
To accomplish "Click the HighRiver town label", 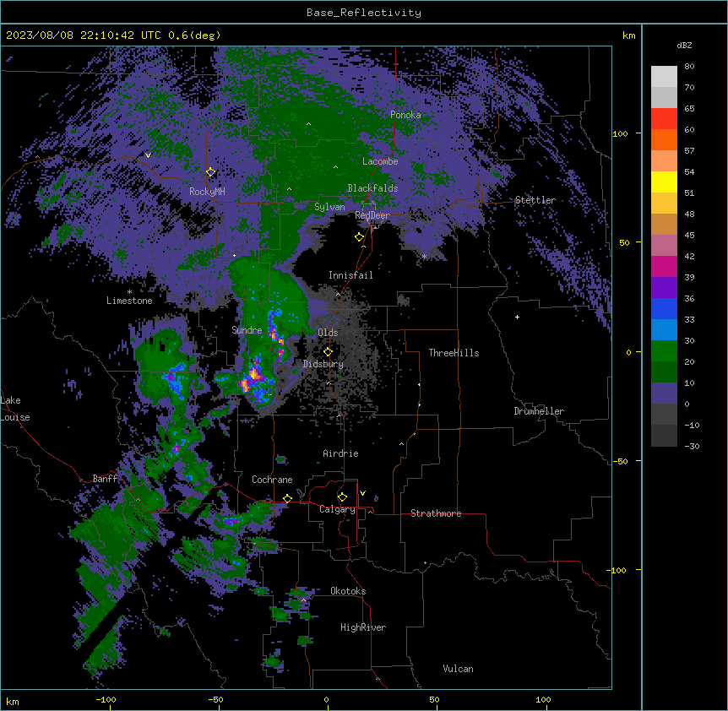I will coord(363,627).
